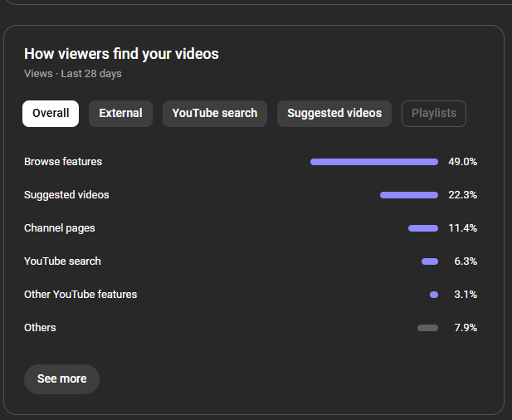Screen dimensions: 512x420
Task: Click the 49.0% value for Browse features
Action: (462, 162)
